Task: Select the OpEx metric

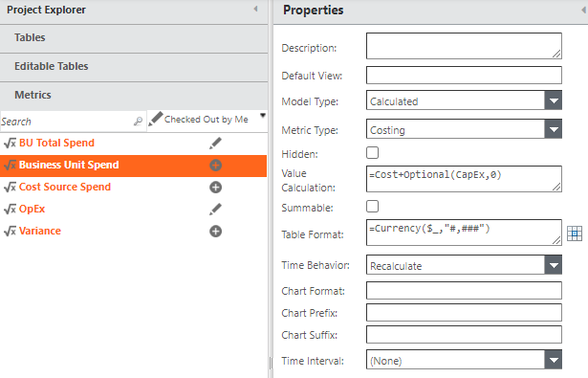Action: tap(32, 209)
